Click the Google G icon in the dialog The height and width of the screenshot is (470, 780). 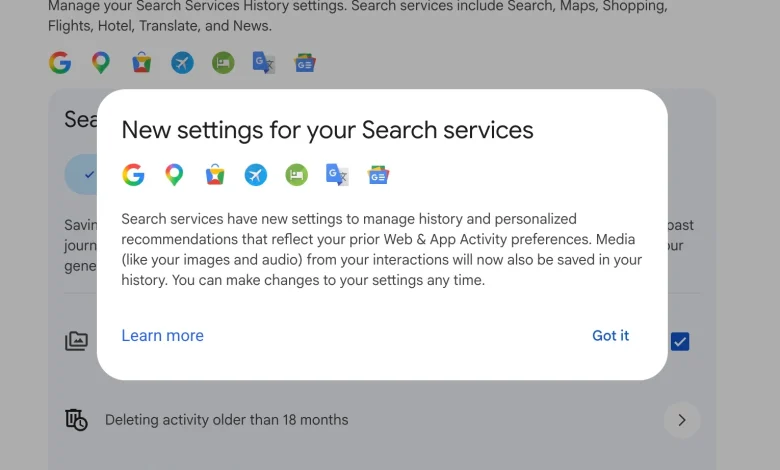(x=133, y=175)
